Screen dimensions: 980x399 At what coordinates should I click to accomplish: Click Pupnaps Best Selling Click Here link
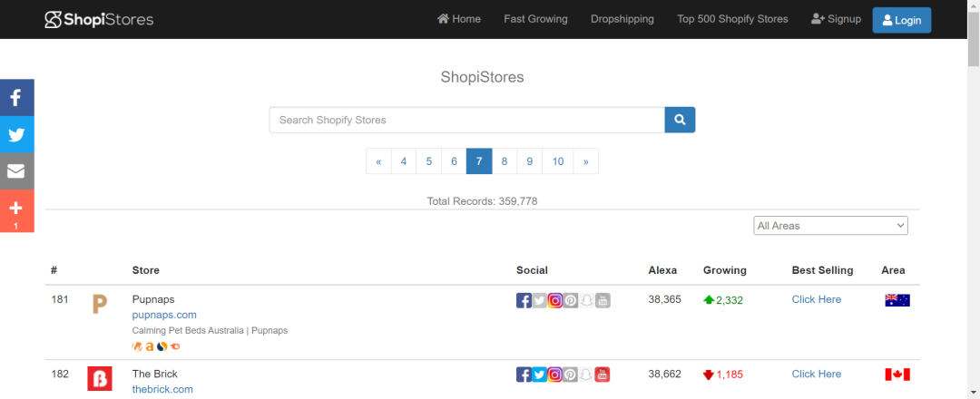[817, 299]
